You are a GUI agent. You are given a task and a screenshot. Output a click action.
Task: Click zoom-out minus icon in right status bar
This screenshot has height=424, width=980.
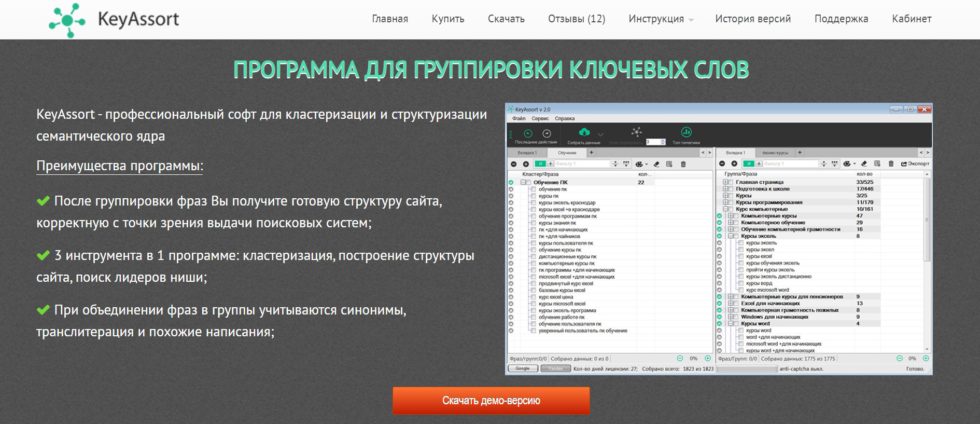(x=900, y=358)
